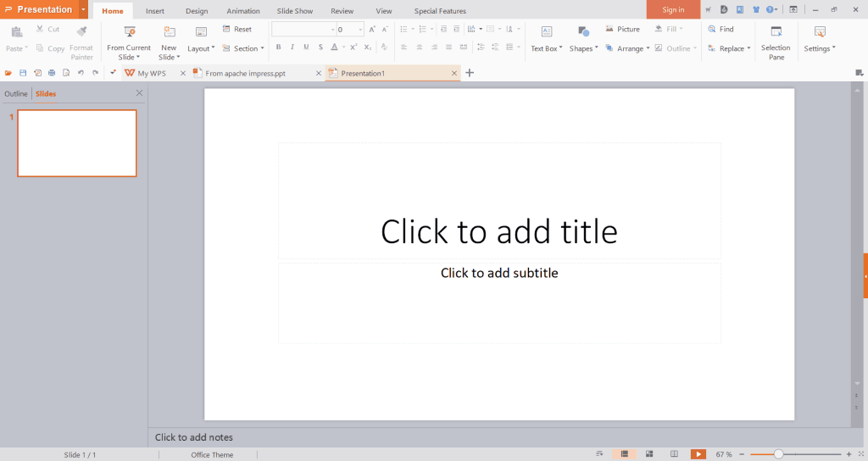This screenshot has width=868, height=461.
Task: Redo the last action
Action: [95, 73]
